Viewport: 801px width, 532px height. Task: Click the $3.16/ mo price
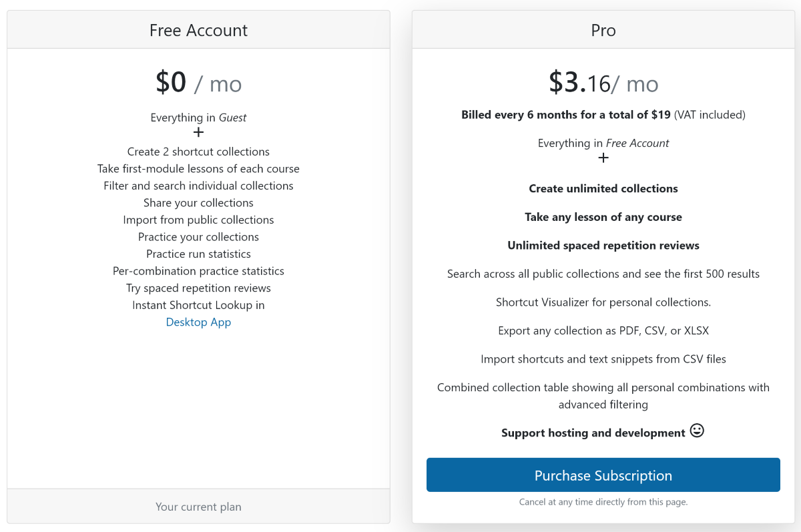[603, 83]
